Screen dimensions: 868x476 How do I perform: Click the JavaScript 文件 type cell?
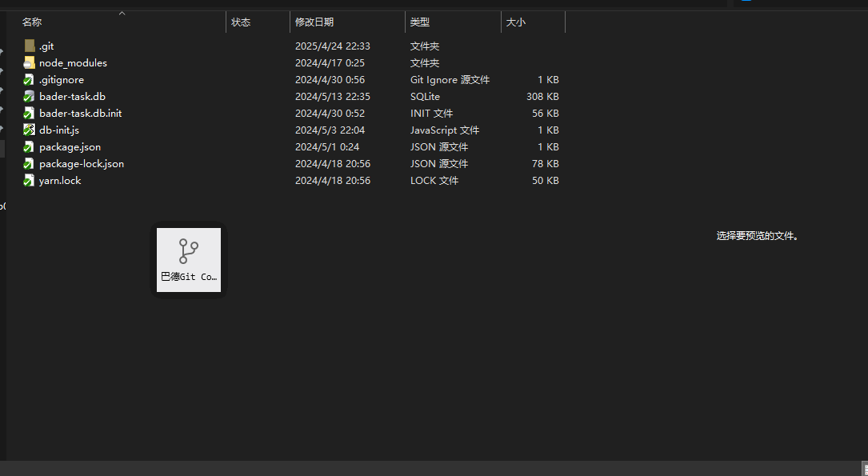point(445,130)
